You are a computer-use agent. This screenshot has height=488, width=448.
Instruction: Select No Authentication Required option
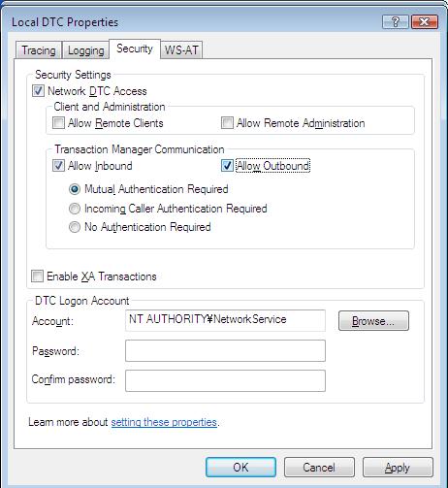point(75,227)
